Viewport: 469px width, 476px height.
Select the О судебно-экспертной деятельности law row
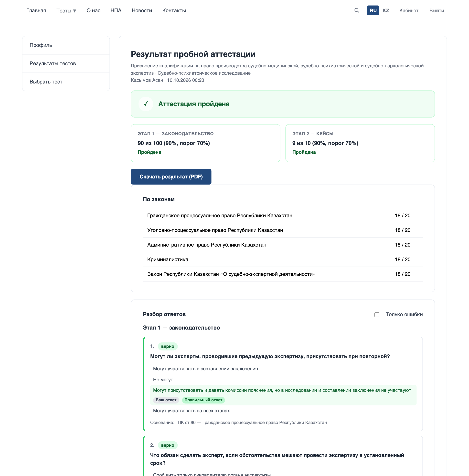click(283, 274)
